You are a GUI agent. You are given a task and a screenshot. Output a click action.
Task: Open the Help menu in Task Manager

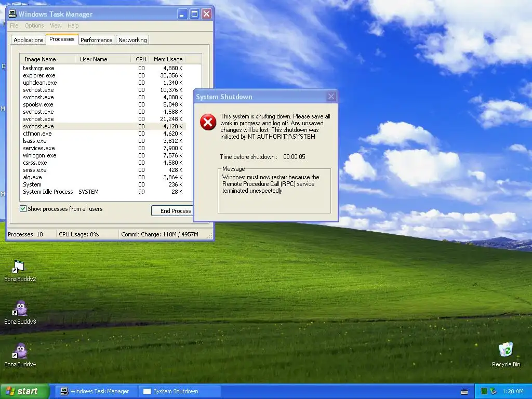(73, 25)
